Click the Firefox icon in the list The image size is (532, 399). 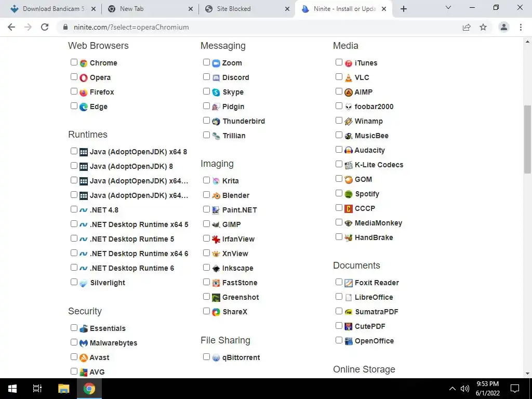[84, 92]
